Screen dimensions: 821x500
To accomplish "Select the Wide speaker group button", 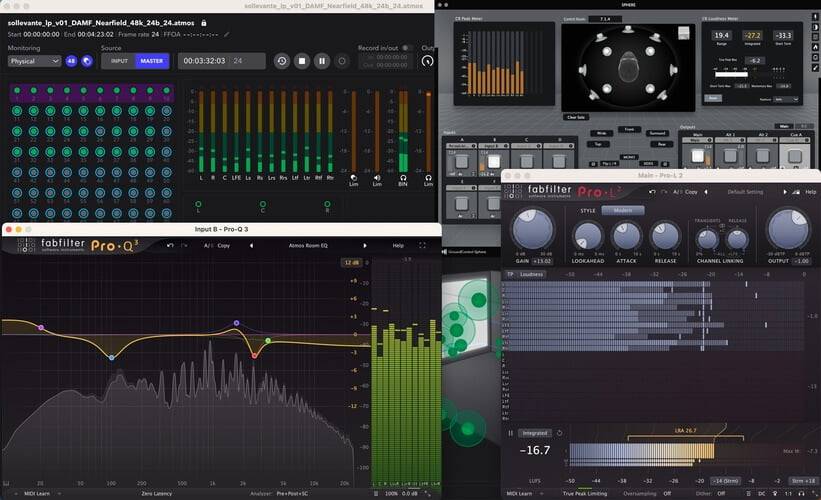I will click(x=602, y=133).
